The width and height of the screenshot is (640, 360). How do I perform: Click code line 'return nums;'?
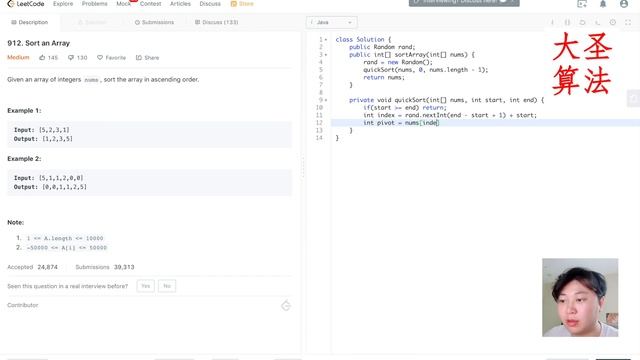[x=384, y=78]
